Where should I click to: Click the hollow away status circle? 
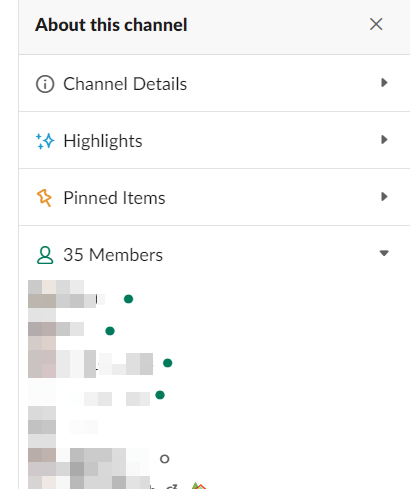click(165, 459)
